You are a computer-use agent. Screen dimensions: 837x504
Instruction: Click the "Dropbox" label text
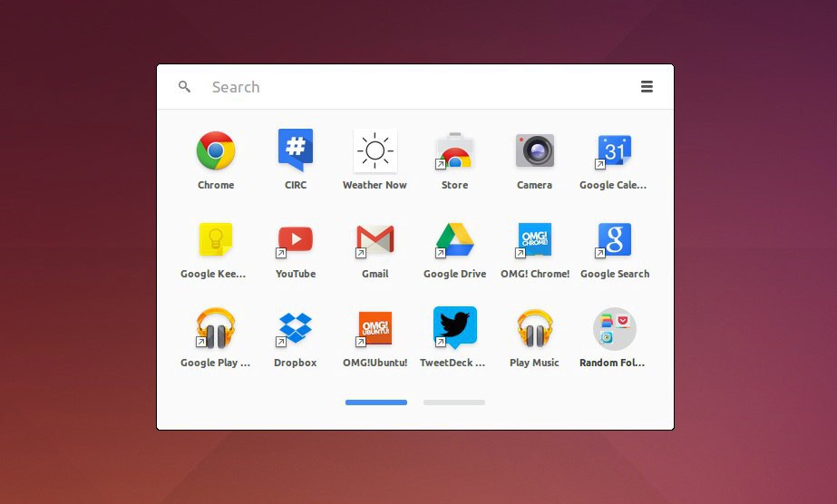296,363
